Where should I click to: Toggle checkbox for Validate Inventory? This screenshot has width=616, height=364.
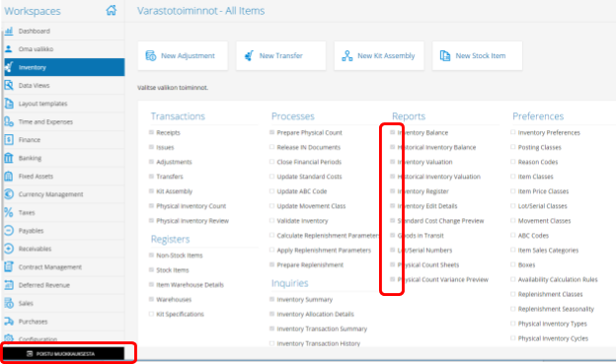[271, 221]
